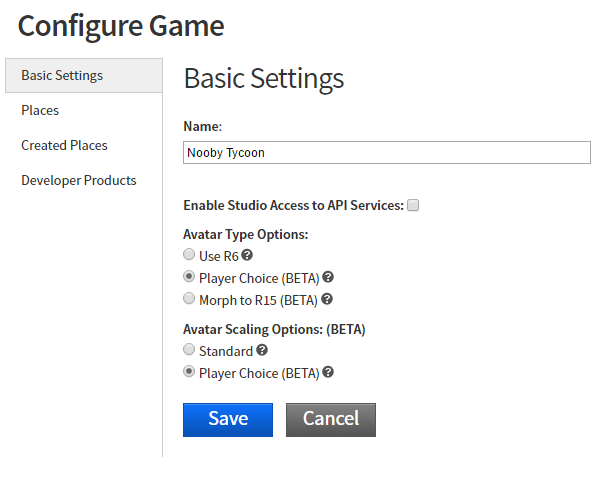This screenshot has height=480, width=608.
Task: Select Player Choice under Avatar Scaling Options
Action: [189, 373]
